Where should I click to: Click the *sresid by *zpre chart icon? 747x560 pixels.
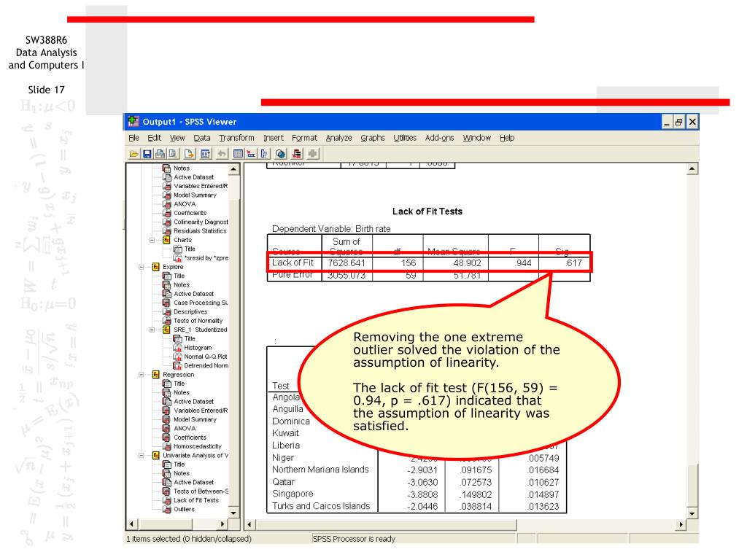[178, 258]
